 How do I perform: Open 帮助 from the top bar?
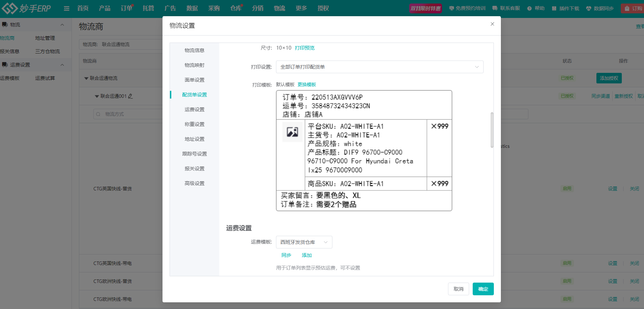click(x=536, y=8)
